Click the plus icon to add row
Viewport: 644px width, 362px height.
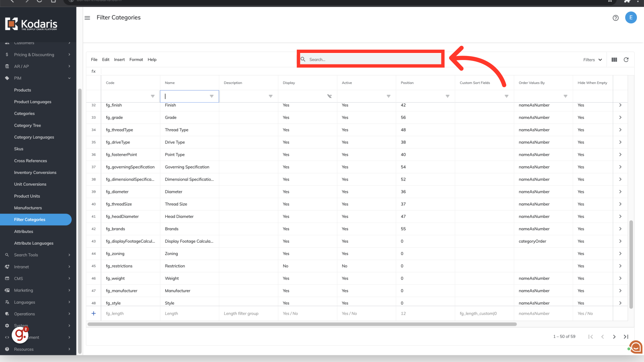tap(94, 313)
